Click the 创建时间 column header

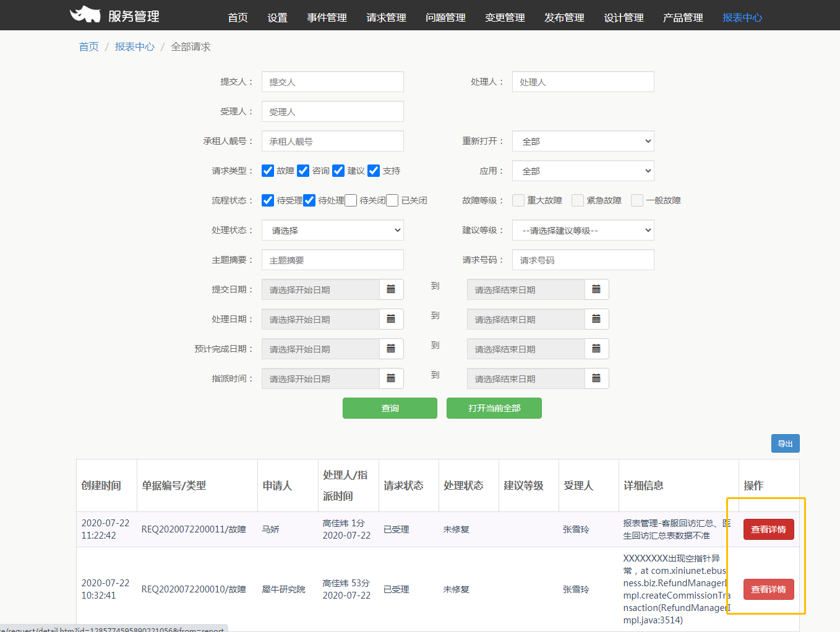pos(101,485)
